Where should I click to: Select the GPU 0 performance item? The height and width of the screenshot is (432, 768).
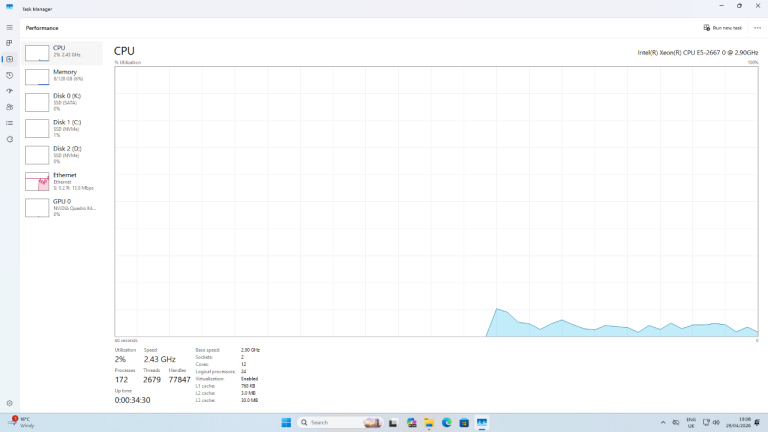coord(62,205)
